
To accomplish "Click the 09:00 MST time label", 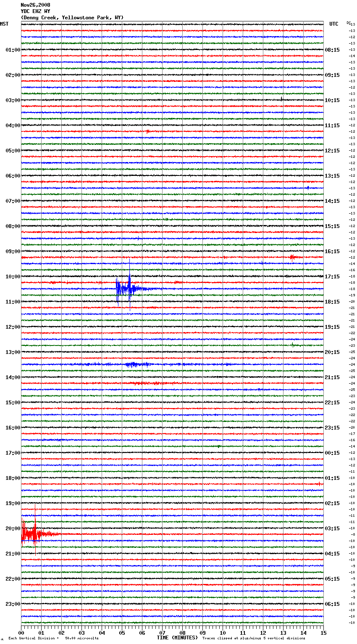I will [13, 251].
